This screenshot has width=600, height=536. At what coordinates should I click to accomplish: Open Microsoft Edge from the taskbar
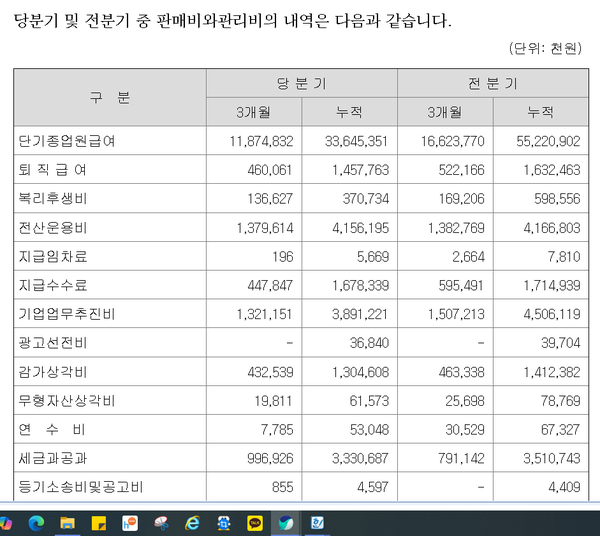tap(36, 523)
